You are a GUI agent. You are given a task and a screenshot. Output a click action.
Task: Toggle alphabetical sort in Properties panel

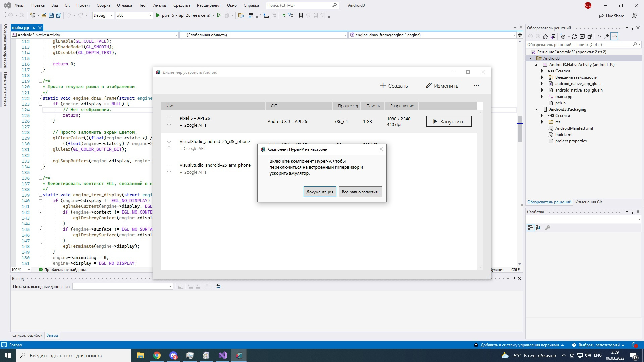click(x=538, y=228)
